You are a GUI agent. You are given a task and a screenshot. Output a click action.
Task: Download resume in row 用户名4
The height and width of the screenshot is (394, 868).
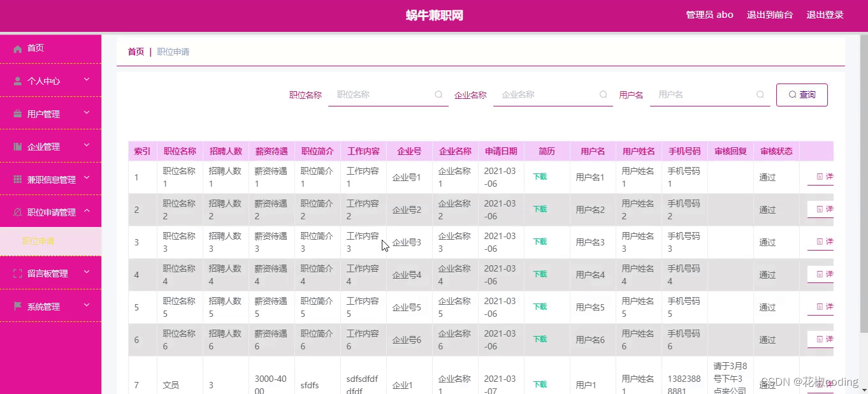[x=540, y=274]
